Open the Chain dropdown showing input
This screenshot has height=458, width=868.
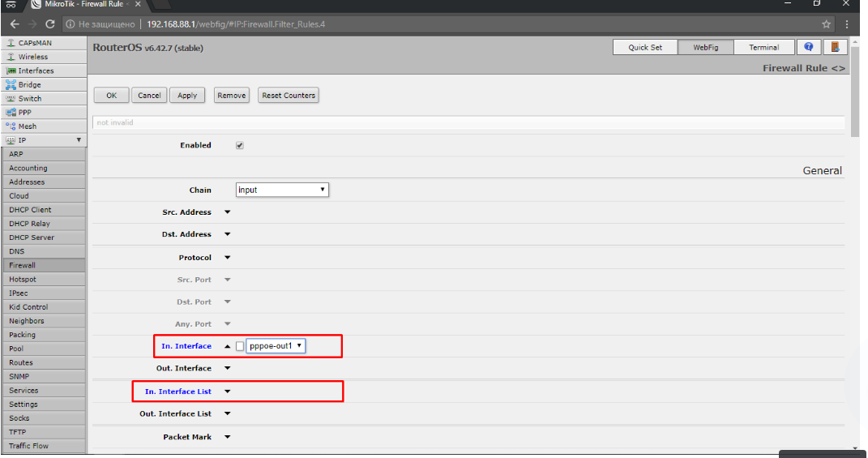(x=282, y=190)
